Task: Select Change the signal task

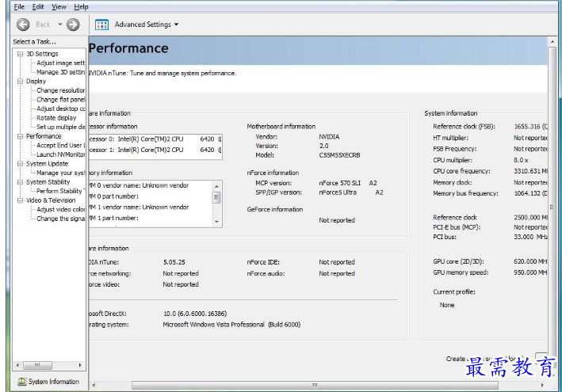Action: pos(60,219)
